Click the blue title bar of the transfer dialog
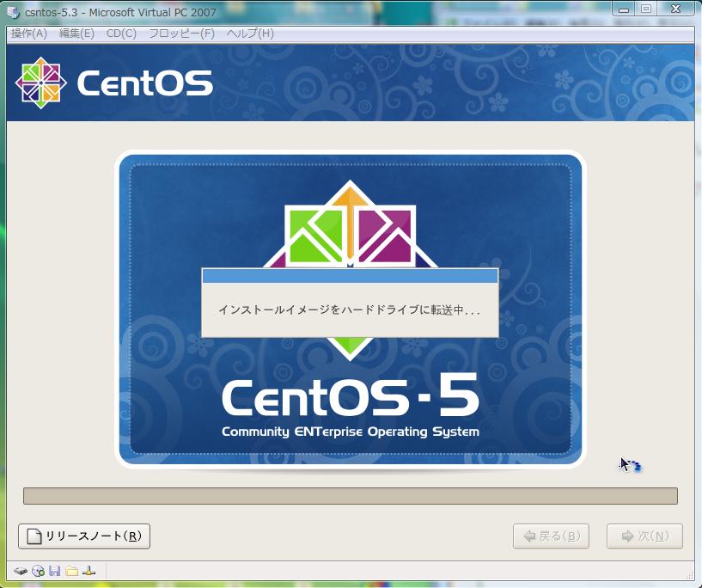Screen dimensions: 702x588 pyautogui.click(x=350, y=276)
